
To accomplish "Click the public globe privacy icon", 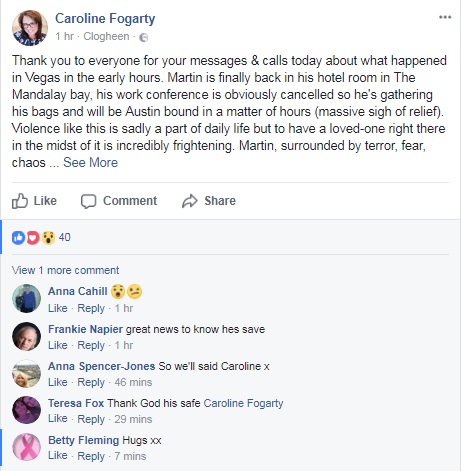I will [x=144, y=37].
